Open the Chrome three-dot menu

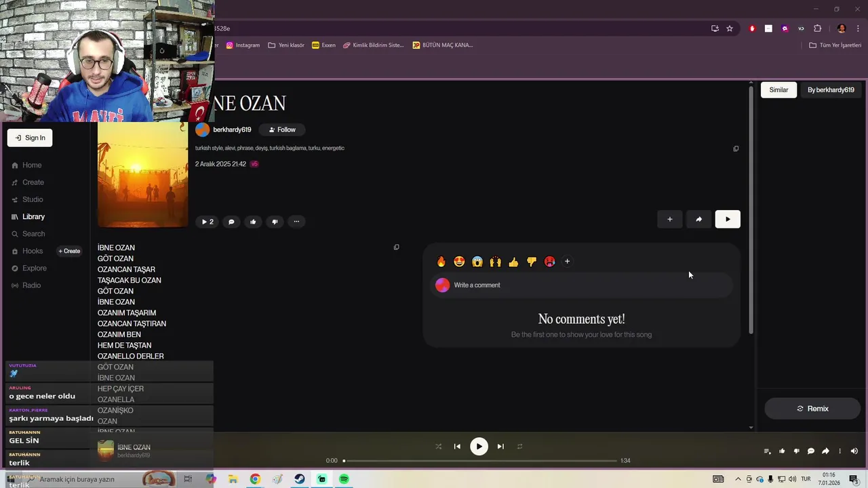[x=858, y=28]
